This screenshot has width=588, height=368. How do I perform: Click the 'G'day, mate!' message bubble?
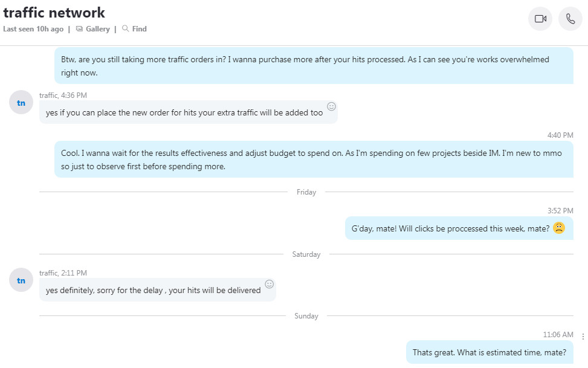click(459, 228)
